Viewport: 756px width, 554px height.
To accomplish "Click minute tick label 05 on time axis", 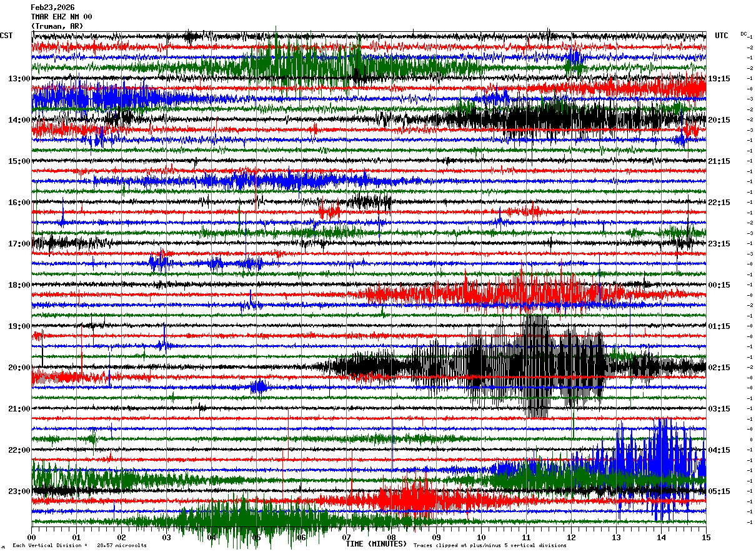I will click(256, 537).
